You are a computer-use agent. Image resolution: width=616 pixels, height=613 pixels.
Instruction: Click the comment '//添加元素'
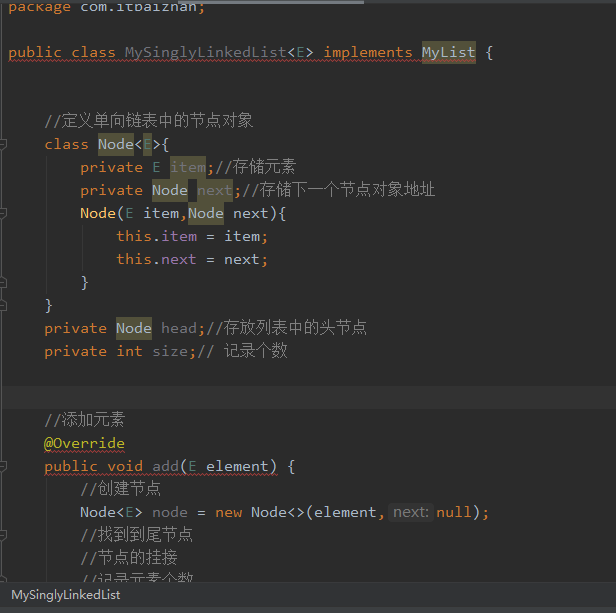84,420
